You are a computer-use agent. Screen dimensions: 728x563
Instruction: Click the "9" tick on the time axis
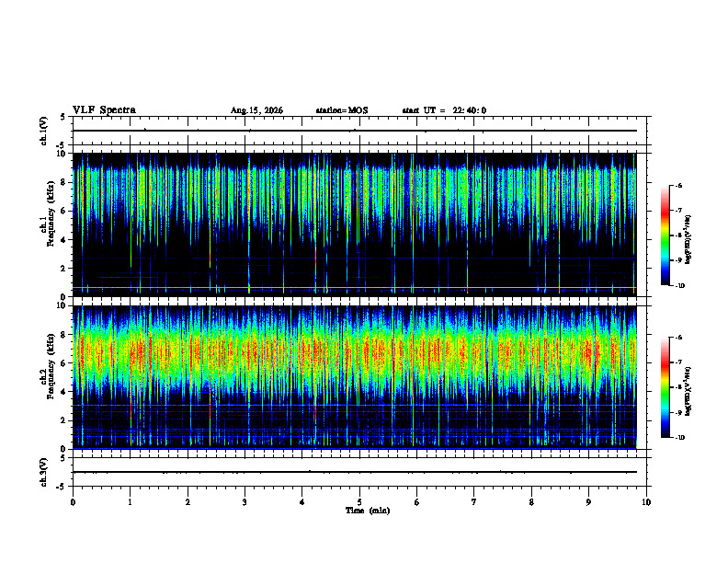pyautogui.click(x=588, y=502)
